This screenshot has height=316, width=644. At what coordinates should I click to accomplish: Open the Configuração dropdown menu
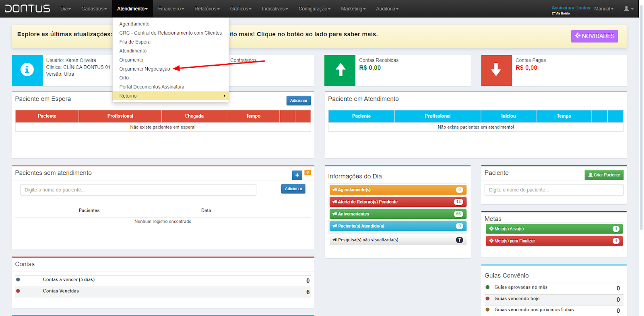coord(314,8)
